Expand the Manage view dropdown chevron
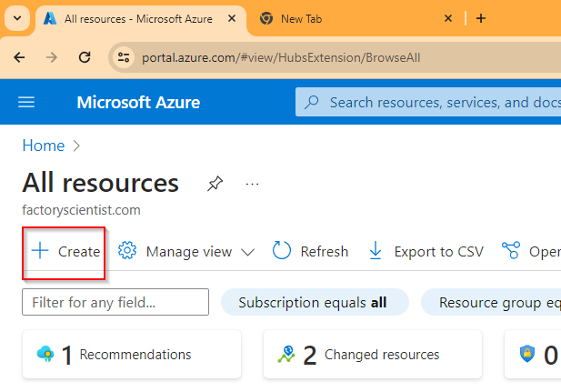The height and width of the screenshot is (392, 561). [x=247, y=252]
